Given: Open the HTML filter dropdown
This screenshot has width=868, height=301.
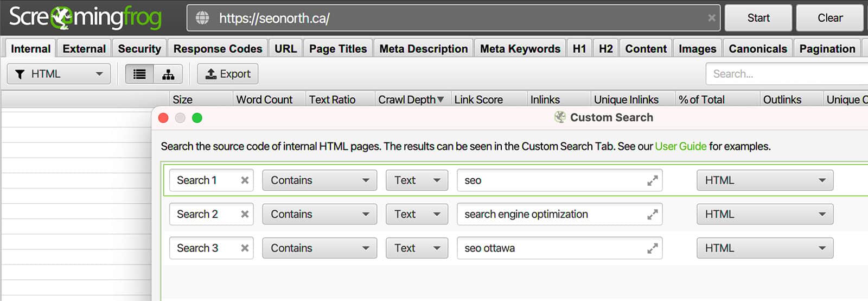Looking at the screenshot, I should point(59,74).
